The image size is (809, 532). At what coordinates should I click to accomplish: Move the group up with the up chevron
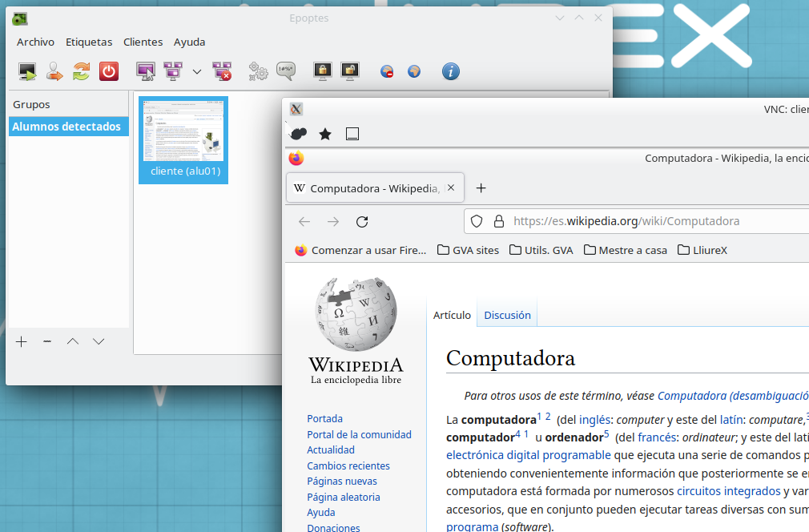pos(73,342)
